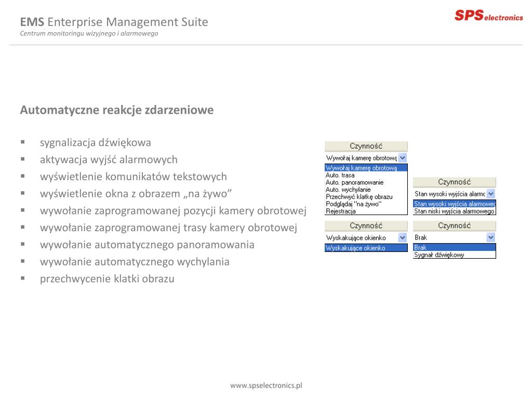532x399 pixels.
Task: Select highlighted 'Stan wysoki wyjścia alarmowego' option
Action: click(455, 204)
